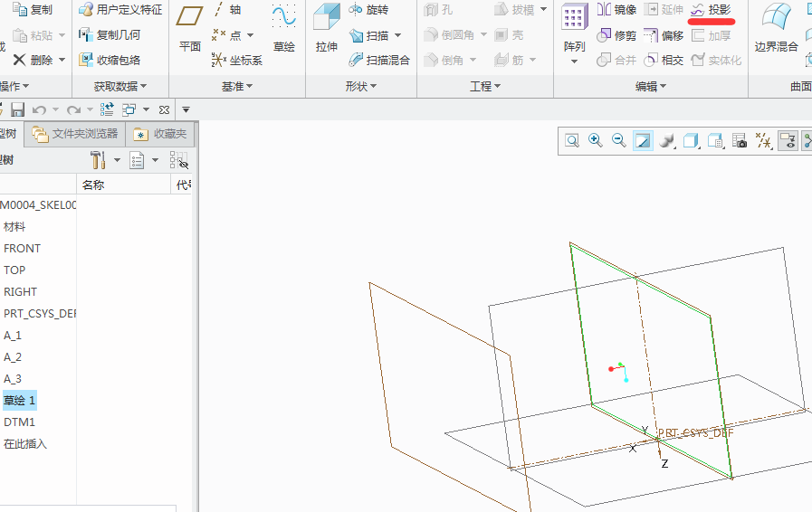
Task: Select the 平面 (Plane) datum tool
Action: [189, 28]
